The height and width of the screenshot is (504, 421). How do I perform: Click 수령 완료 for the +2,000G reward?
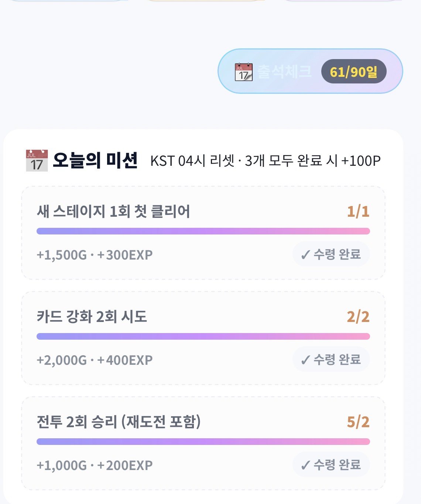pyautogui.click(x=331, y=359)
